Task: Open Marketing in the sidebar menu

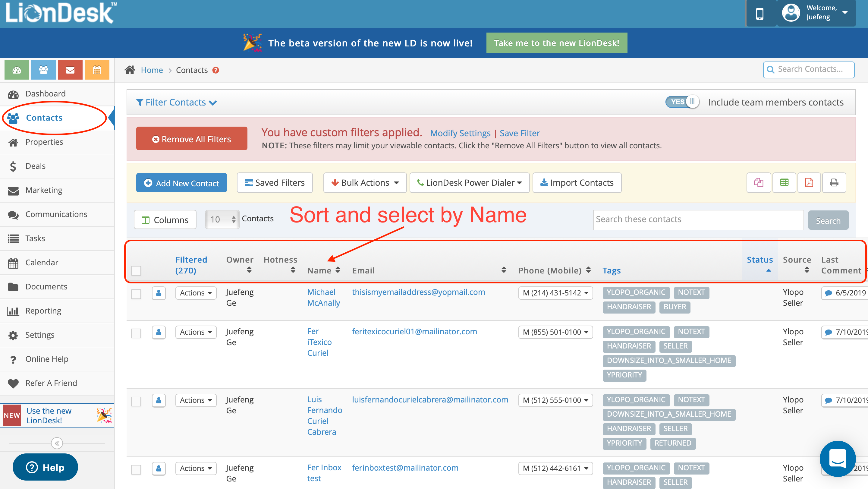Action: coord(44,190)
